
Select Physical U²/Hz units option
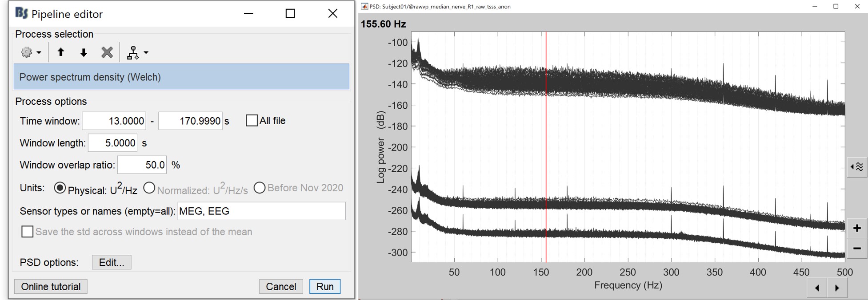(60, 188)
